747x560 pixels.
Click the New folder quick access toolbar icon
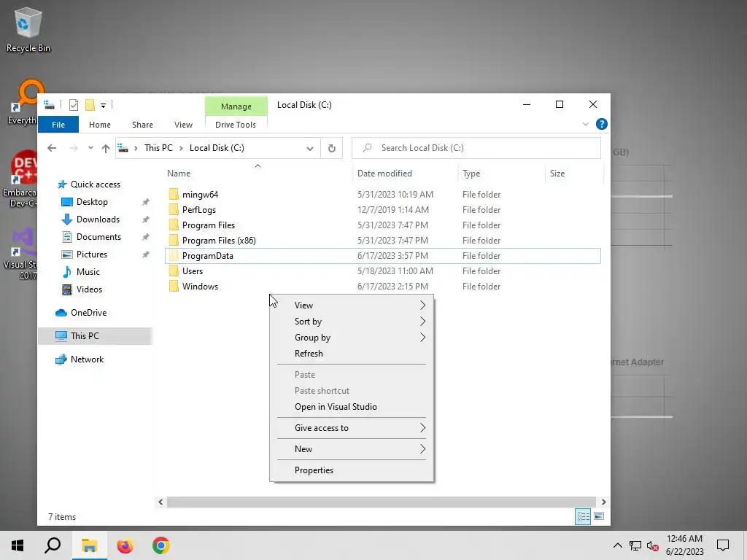click(x=90, y=105)
